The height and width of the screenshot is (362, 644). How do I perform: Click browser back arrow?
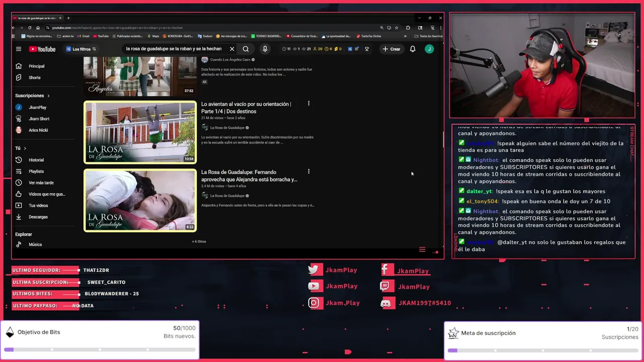(x=15, y=28)
